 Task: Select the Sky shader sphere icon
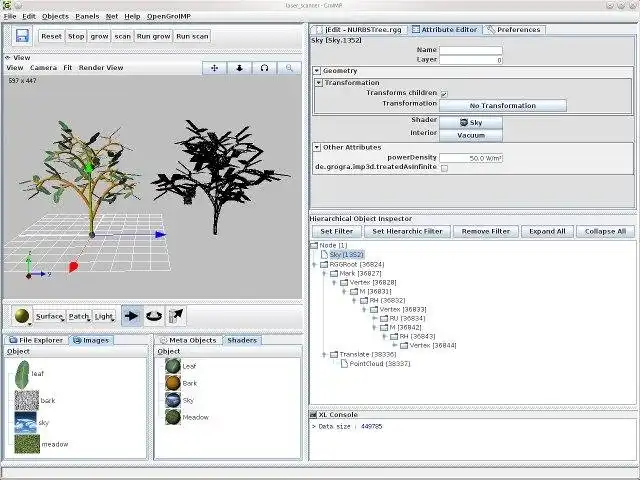(173, 400)
